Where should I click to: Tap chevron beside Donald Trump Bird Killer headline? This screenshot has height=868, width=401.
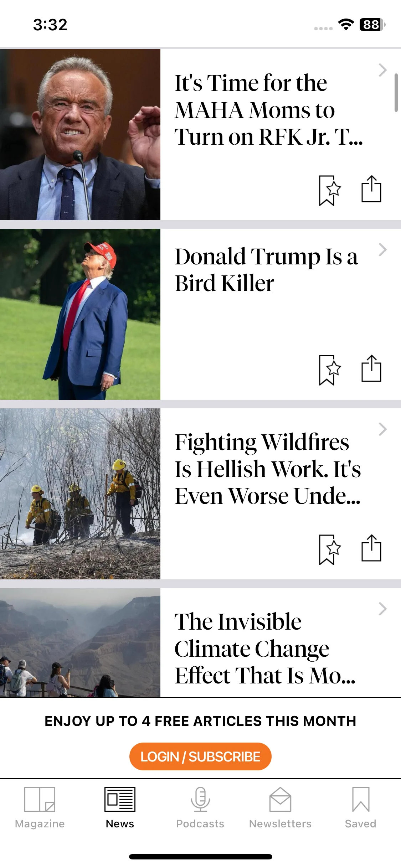pos(383,250)
